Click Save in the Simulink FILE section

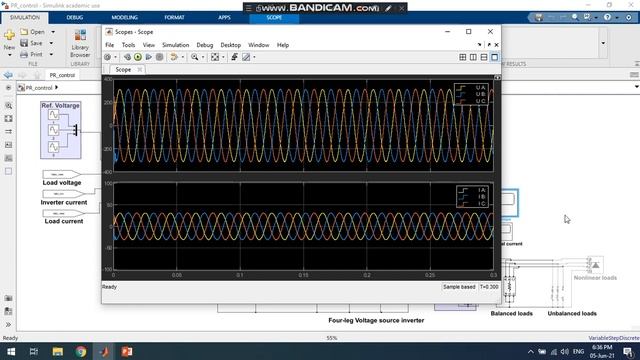(32, 43)
